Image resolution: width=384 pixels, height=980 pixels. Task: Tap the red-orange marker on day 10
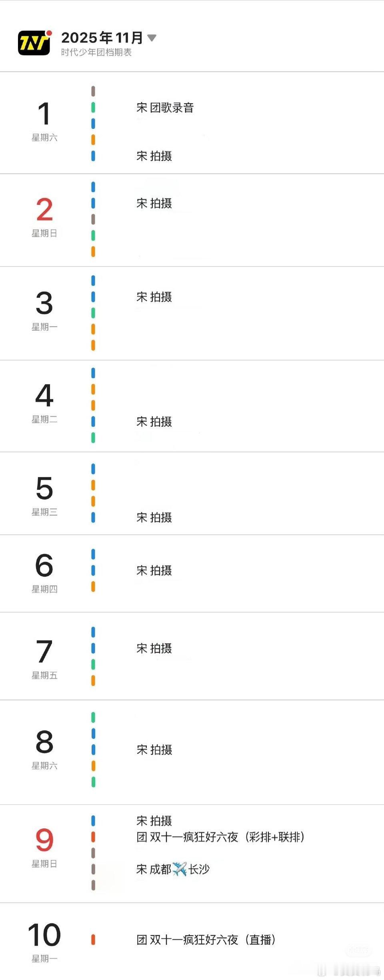coord(93,939)
